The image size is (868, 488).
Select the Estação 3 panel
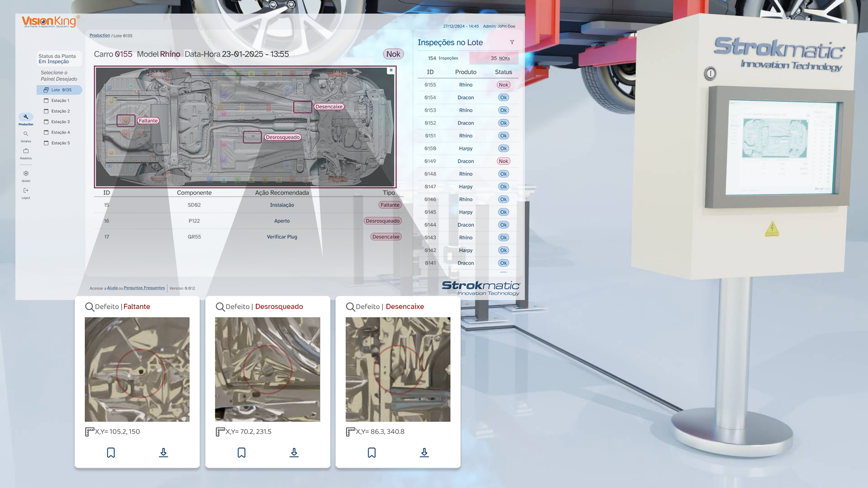pos(60,122)
